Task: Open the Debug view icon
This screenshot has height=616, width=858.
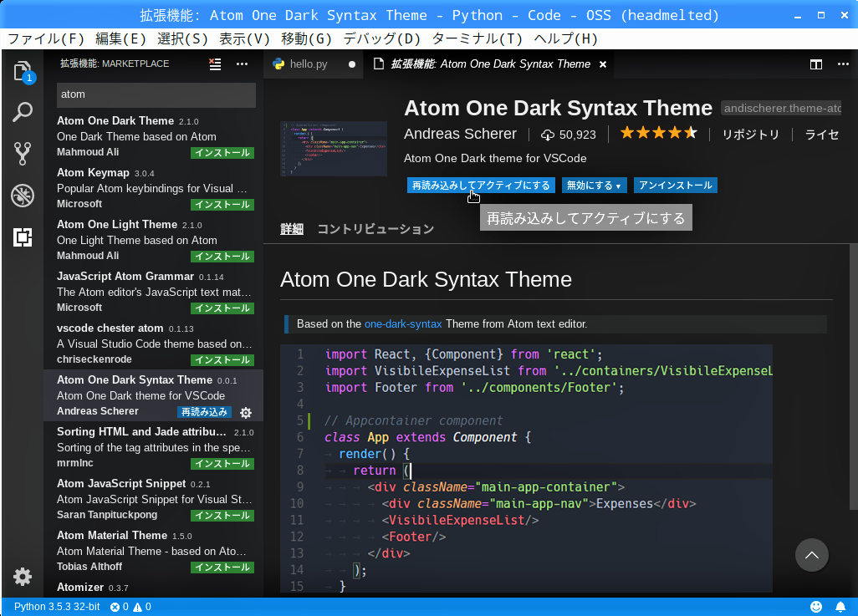Action: [x=23, y=196]
